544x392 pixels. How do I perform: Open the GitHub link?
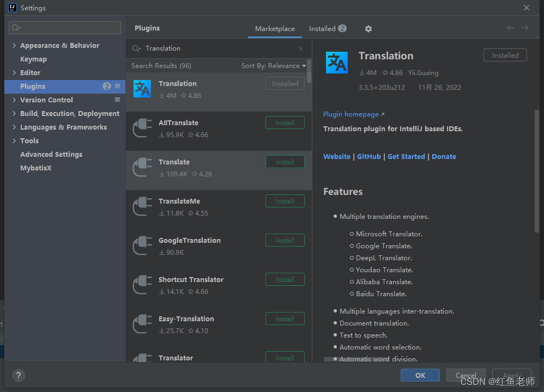click(x=369, y=156)
